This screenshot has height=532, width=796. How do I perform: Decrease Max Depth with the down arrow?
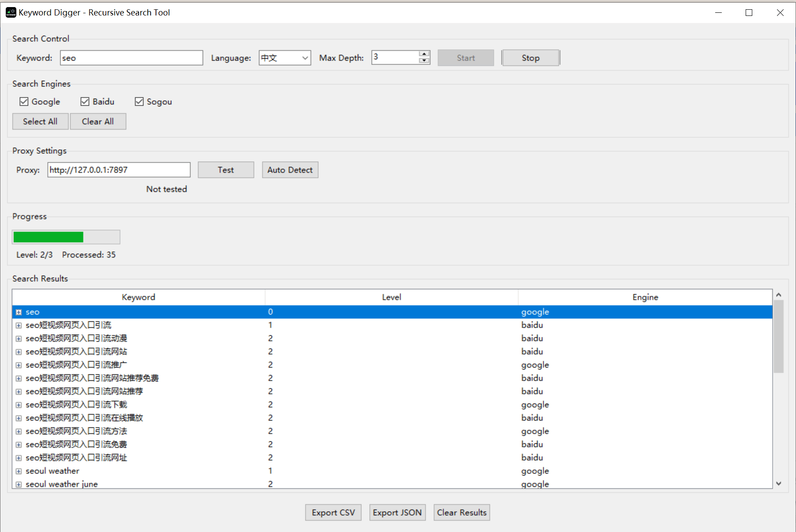(424, 61)
